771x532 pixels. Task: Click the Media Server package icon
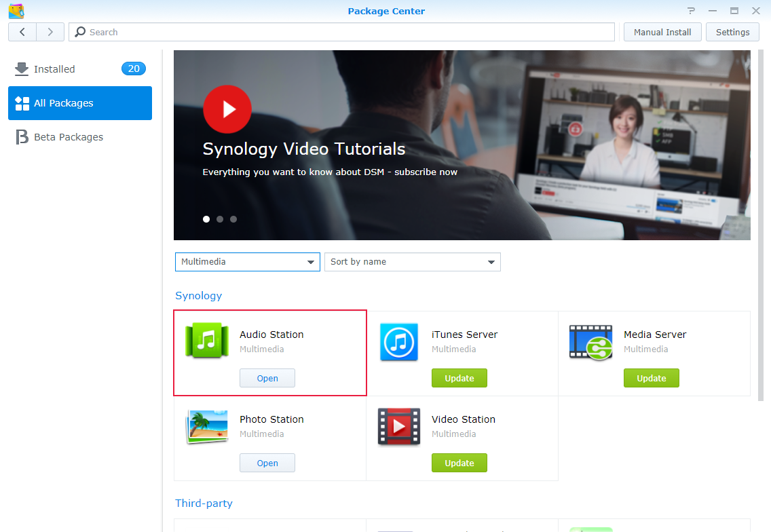tap(590, 342)
